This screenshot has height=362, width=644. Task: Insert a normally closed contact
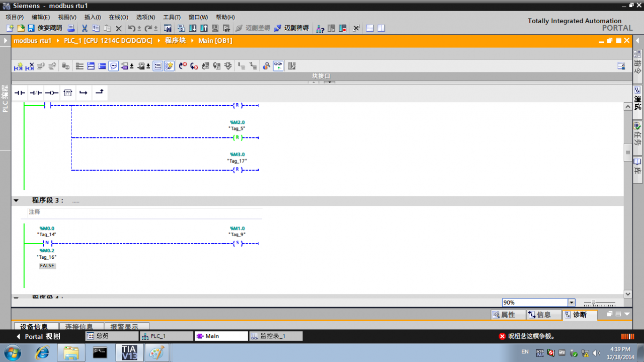pyautogui.click(x=36, y=93)
